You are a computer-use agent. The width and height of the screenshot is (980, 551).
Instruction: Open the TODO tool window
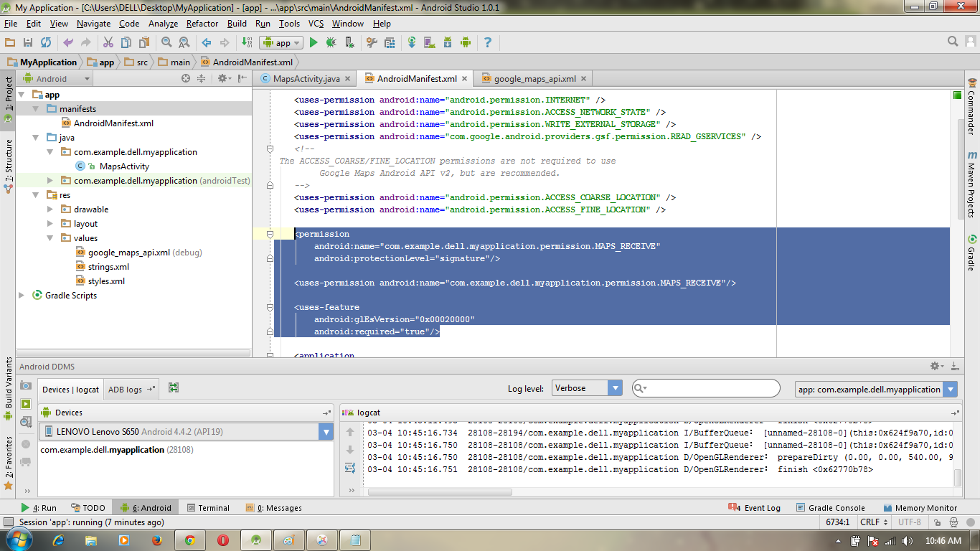pyautogui.click(x=88, y=508)
